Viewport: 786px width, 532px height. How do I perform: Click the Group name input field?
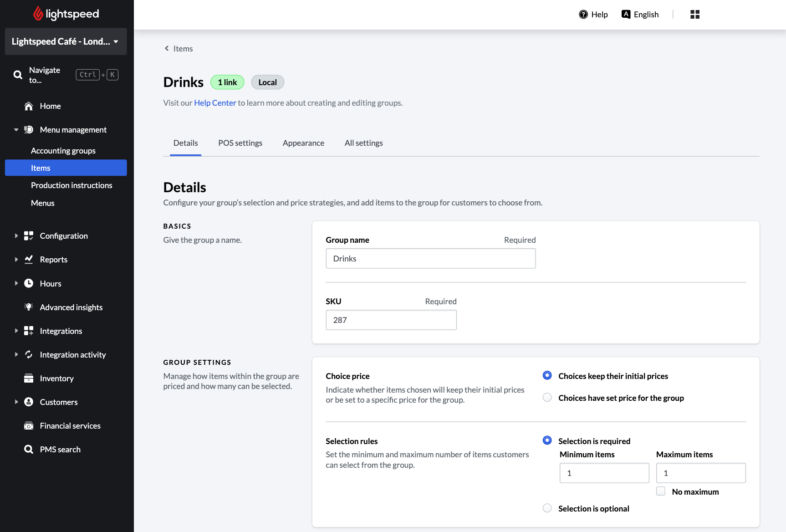[430, 259]
